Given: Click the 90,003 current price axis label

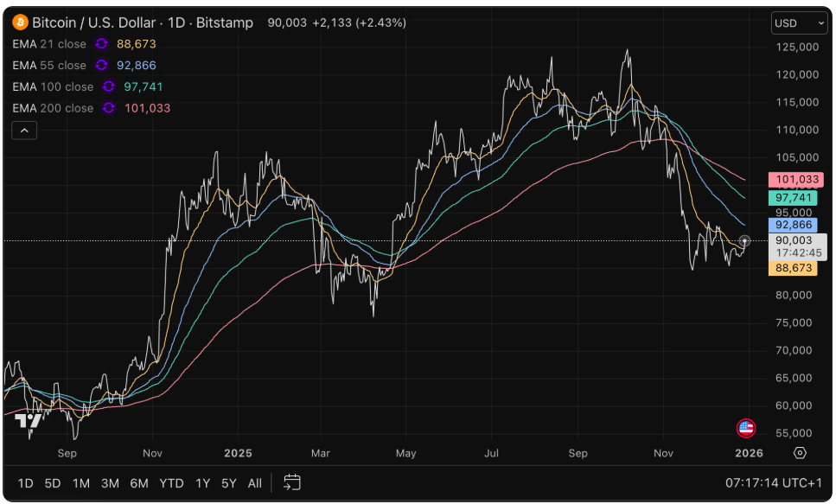Looking at the screenshot, I should click(x=794, y=240).
